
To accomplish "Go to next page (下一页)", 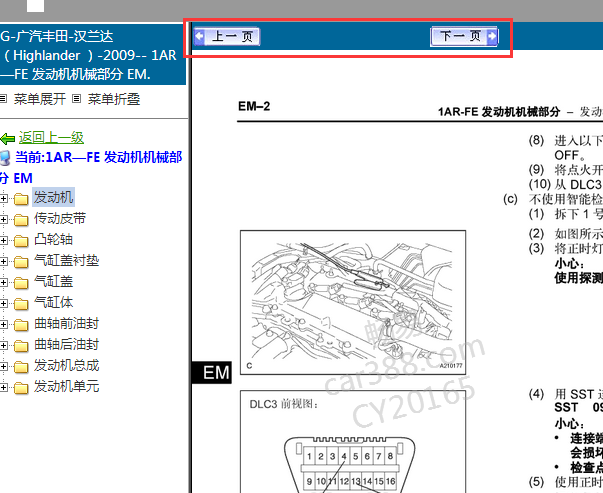I will click(x=464, y=37).
